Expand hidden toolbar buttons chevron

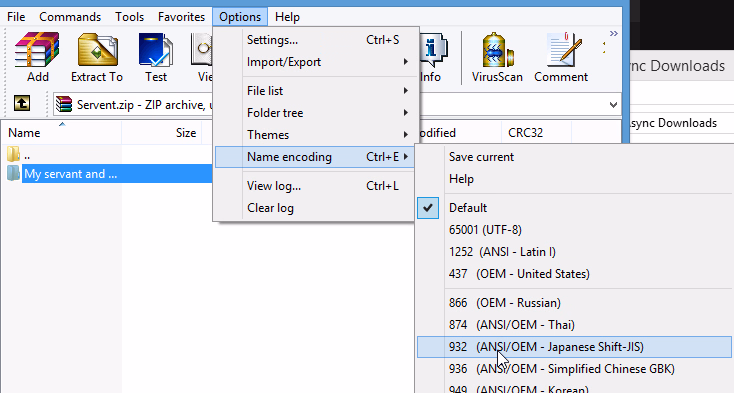pyautogui.click(x=613, y=34)
